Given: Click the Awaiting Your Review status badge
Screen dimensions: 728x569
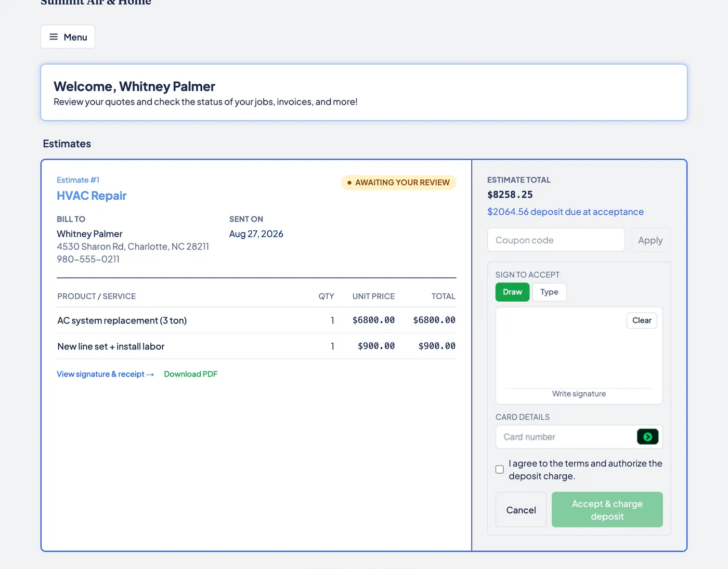Looking at the screenshot, I should (398, 183).
